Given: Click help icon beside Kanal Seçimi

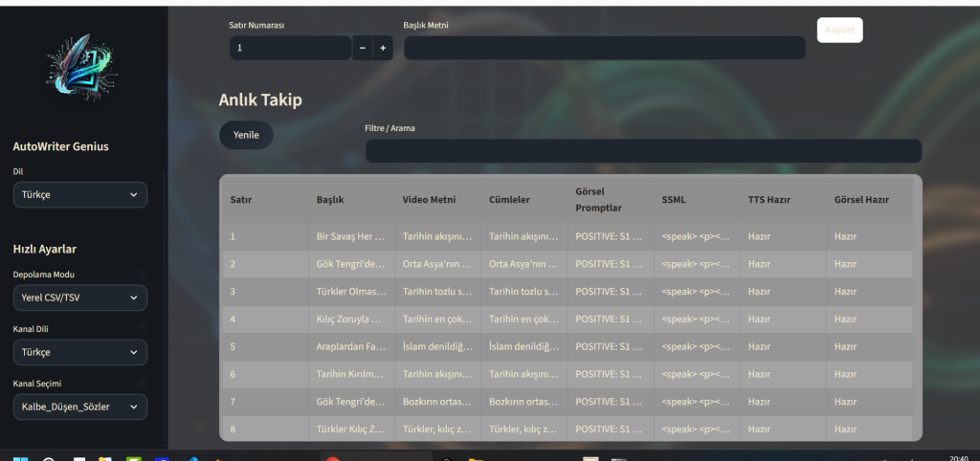Looking at the screenshot, I should click(143, 384).
